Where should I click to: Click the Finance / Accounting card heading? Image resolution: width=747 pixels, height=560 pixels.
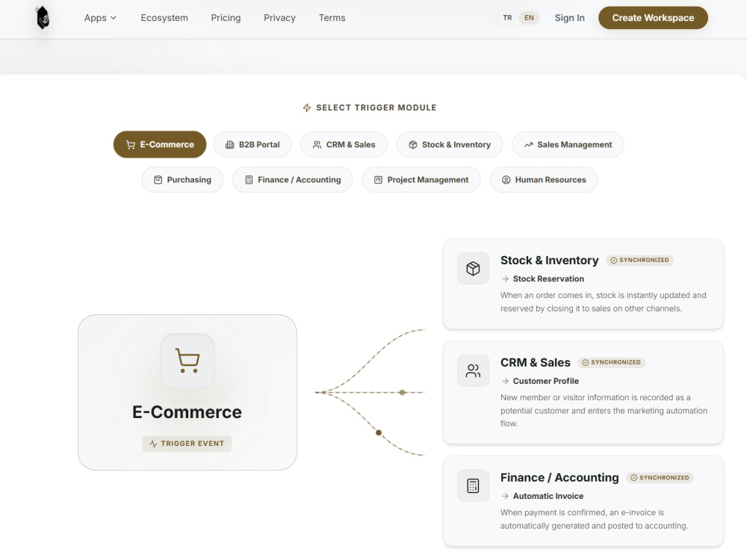(x=560, y=478)
